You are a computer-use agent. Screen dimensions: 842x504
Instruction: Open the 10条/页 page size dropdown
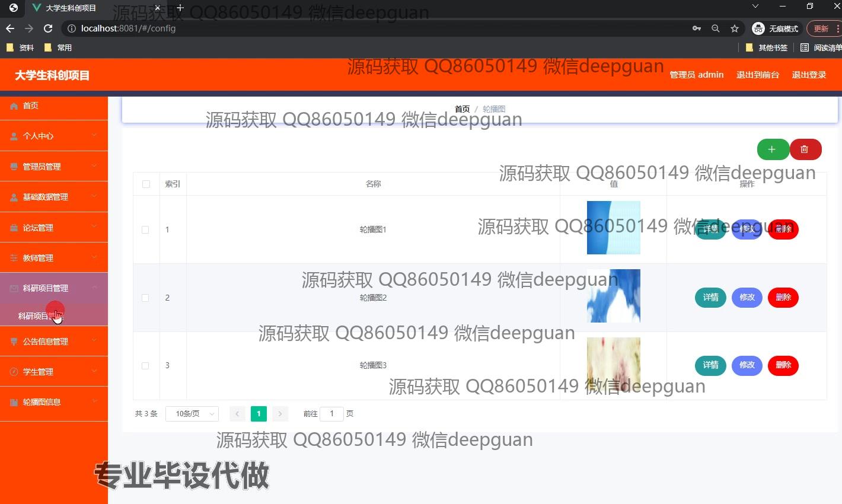[x=192, y=414]
